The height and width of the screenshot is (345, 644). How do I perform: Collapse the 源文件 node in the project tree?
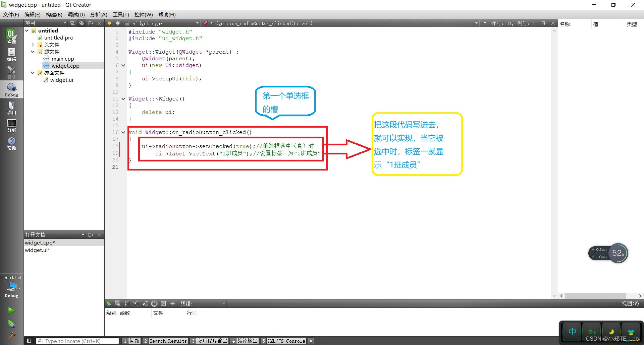[33, 52]
